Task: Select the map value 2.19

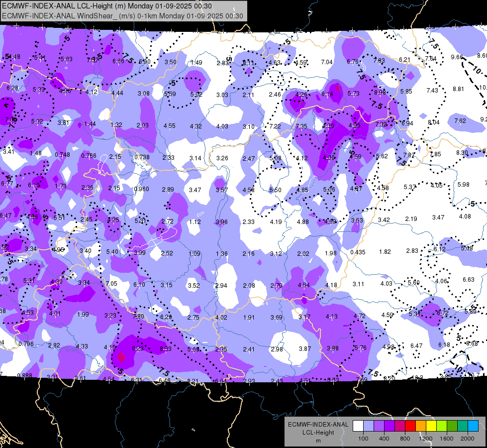Action: tap(411, 219)
